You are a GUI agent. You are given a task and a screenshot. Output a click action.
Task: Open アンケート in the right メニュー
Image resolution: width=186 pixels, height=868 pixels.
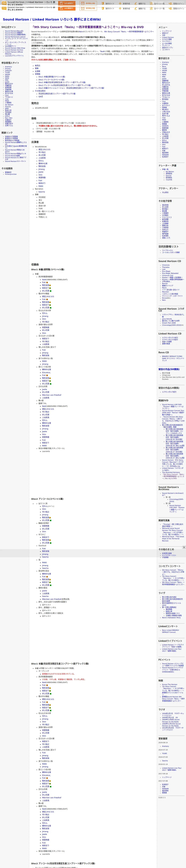(166, 45)
